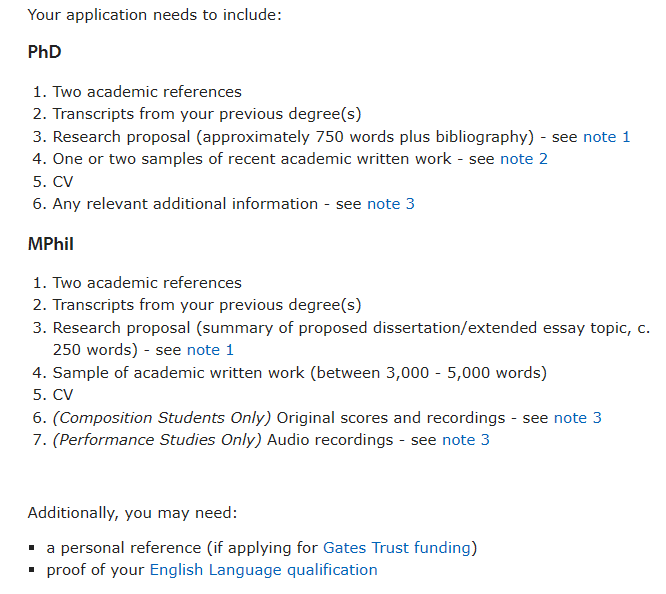Click the PhD 'CV' list item
The width and height of the screenshot is (666, 594).
(63, 182)
